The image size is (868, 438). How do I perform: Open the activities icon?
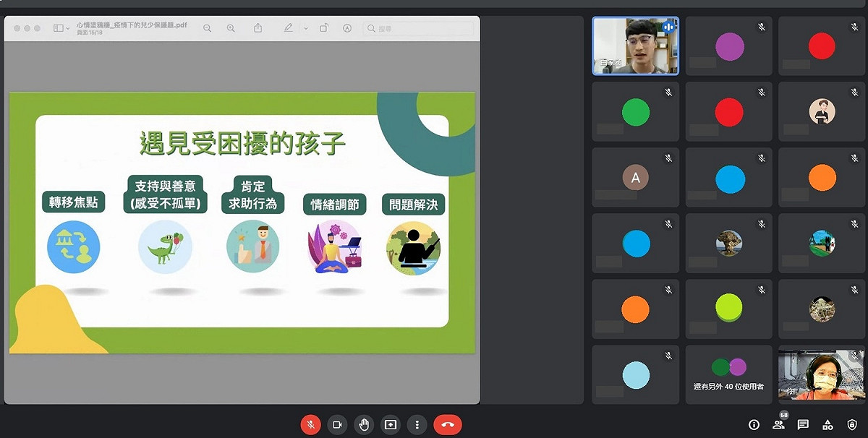tap(827, 425)
